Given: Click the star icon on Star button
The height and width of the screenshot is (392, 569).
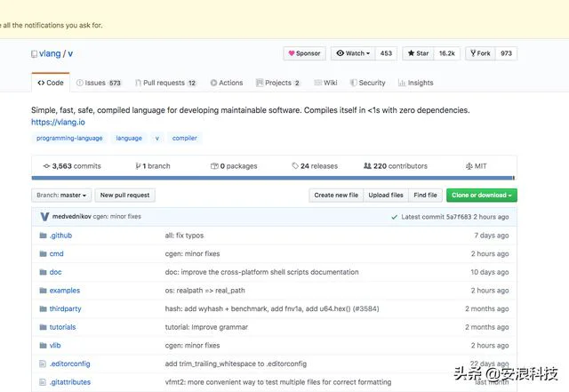Looking at the screenshot, I should click(x=411, y=53).
